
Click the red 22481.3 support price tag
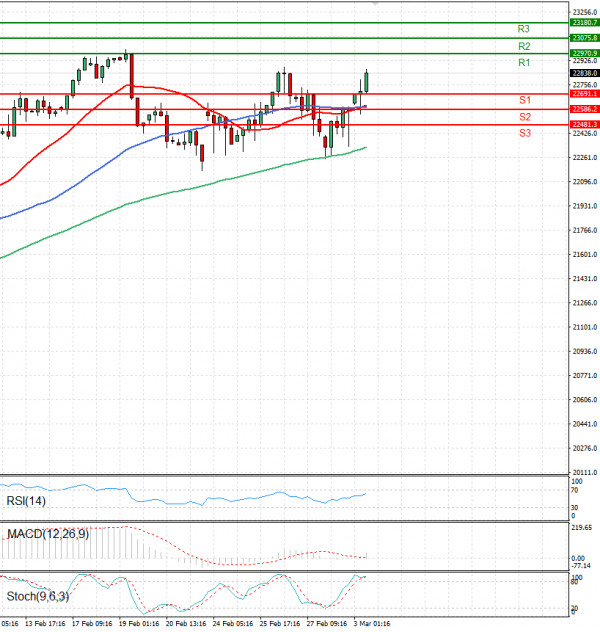click(583, 124)
